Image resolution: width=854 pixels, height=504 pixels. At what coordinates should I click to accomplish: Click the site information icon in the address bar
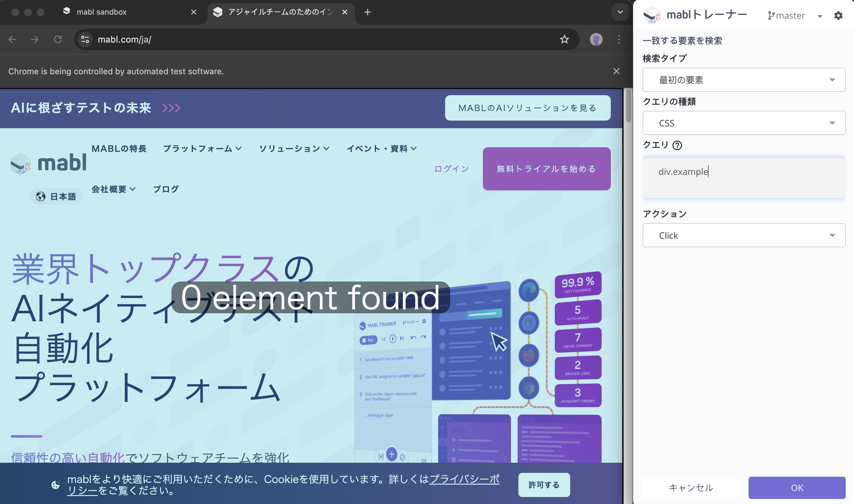point(84,39)
